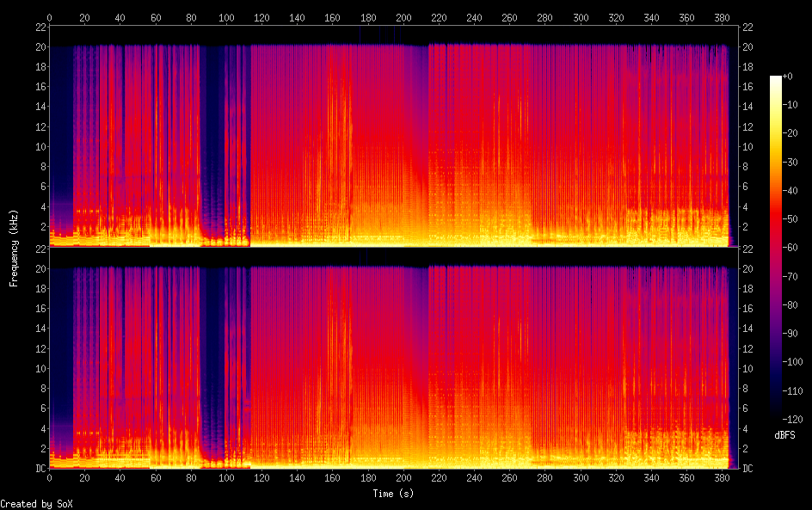Click the white top end of the color scale bar

776,79
